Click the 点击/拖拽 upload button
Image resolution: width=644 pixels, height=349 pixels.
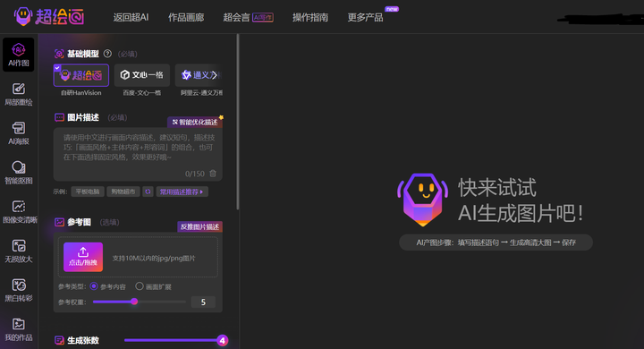(x=83, y=257)
